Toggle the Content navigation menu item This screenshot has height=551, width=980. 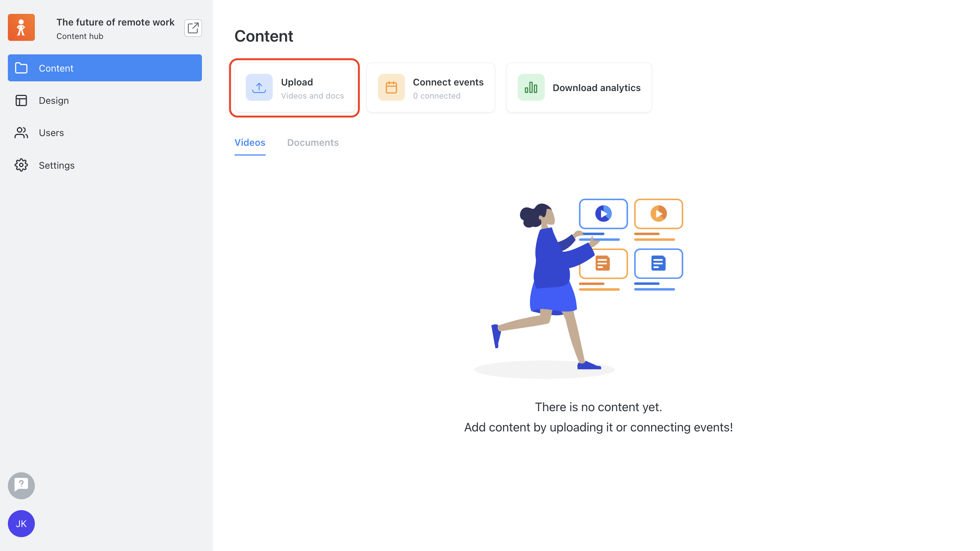click(x=105, y=68)
